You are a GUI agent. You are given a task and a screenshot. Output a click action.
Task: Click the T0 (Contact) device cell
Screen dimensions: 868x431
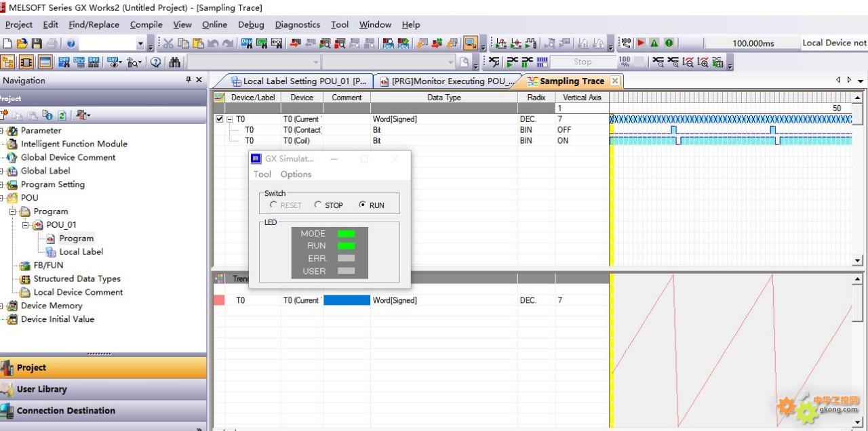[302, 130]
